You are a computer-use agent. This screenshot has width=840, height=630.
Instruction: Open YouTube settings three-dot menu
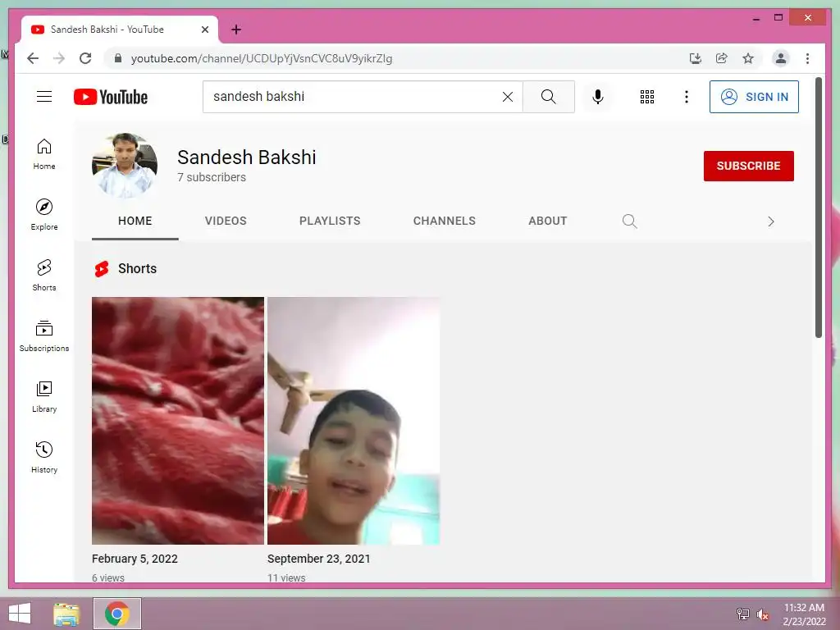click(687, 97)
